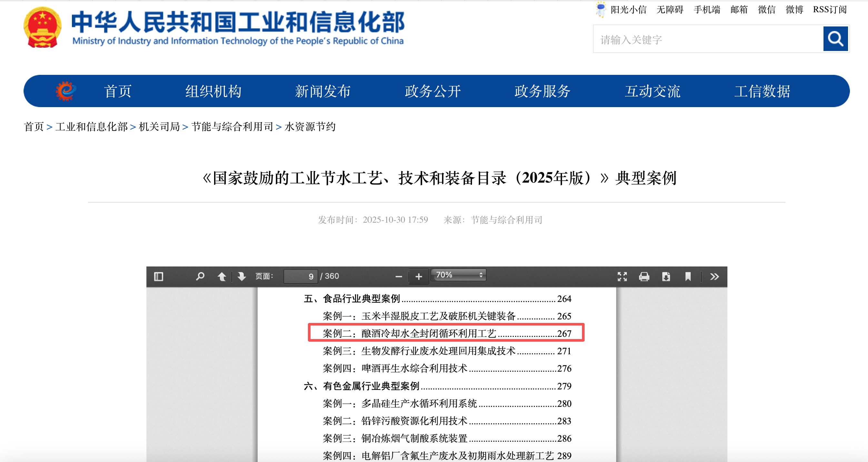Click the 阳光小信 top link
The width and height of the screenshot is (868, 462).
pyautogui.click(x=628, y=9)
